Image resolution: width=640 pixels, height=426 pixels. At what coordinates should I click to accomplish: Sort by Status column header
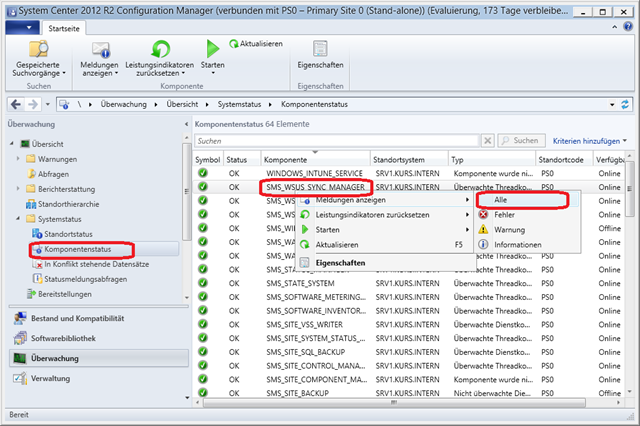pyautogui.click(x=242, y=160)
